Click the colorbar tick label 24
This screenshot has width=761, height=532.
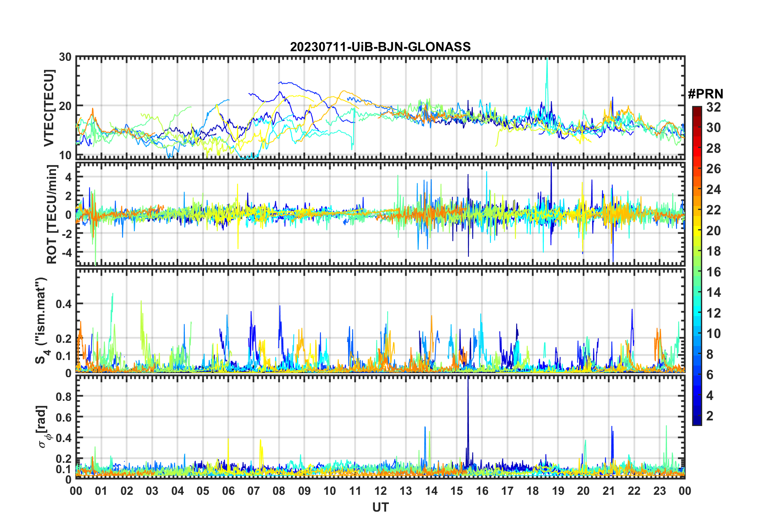coord(713,190)
